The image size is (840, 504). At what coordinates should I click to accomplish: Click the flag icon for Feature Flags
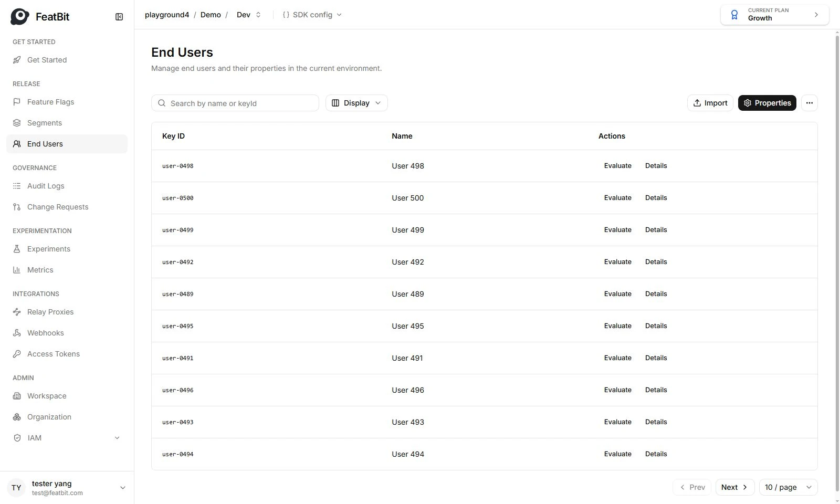[x=17, y=102]
